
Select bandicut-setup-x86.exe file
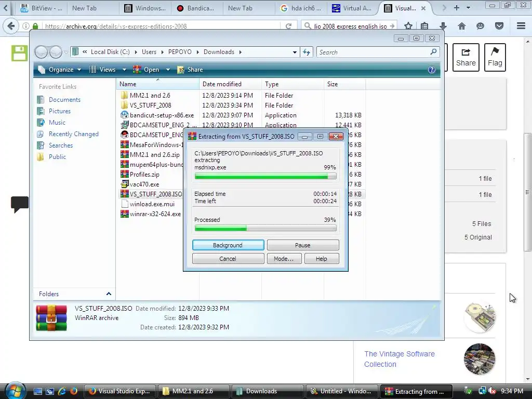click(157, 115)
